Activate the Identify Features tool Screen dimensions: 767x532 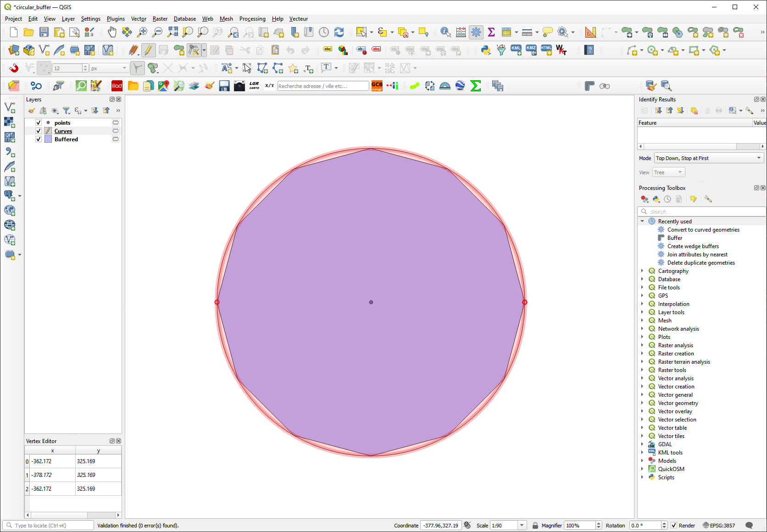(445, 32)
